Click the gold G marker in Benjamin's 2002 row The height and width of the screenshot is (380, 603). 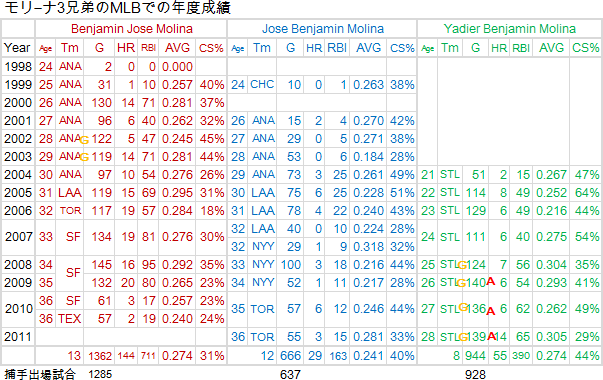coord(84,140)
